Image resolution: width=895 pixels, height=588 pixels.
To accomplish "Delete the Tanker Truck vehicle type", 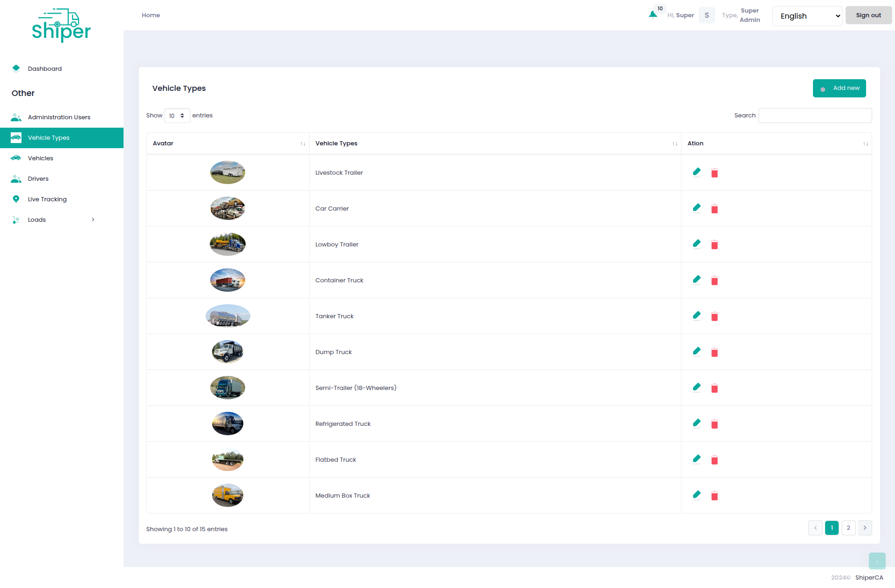I will (x=715, y=316).
